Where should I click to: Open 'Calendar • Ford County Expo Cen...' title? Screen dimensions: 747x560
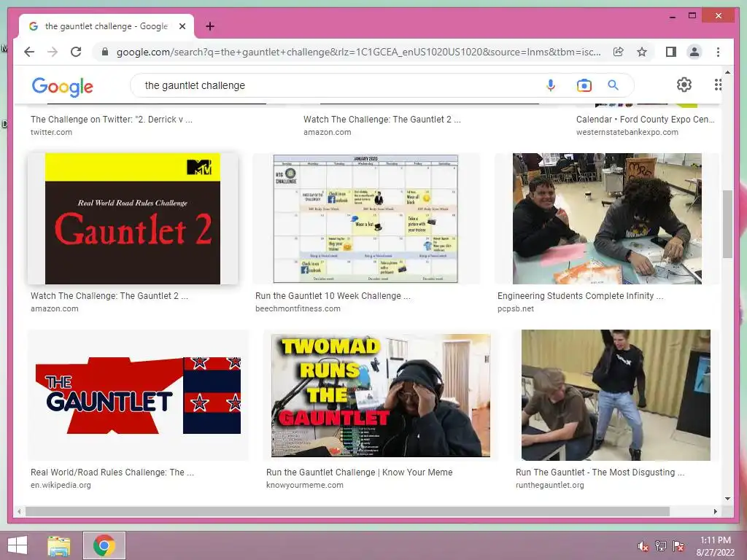pos(645,120)
